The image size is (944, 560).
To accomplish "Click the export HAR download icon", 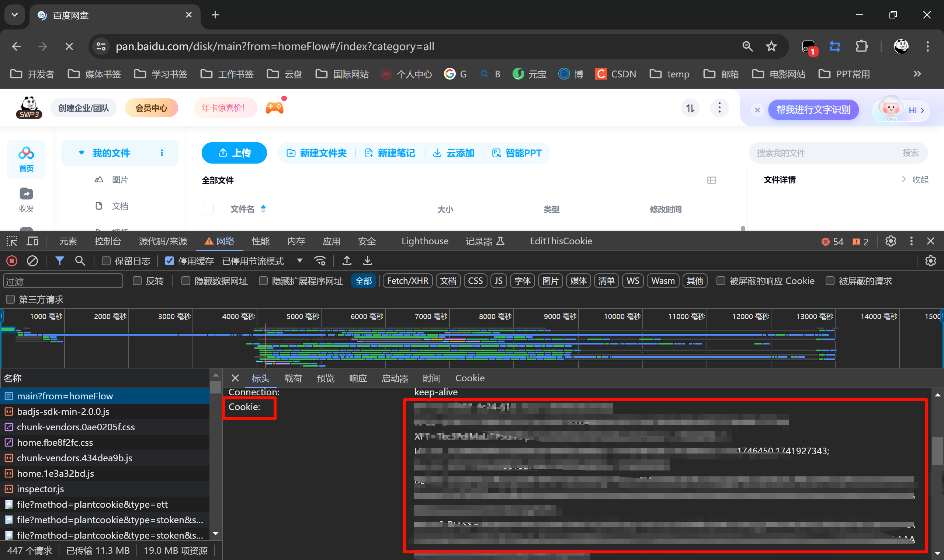I will click(x=367, y=261).
